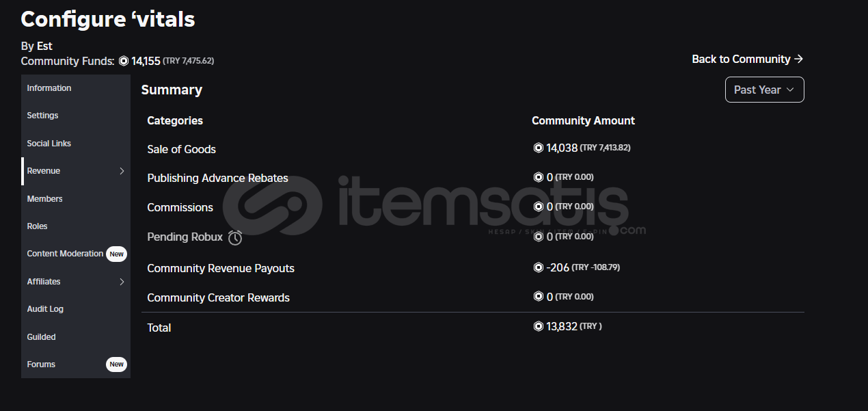Click the Robux icon in Sale of Goods row
This screenshot has height=411, width=868.
538,148
